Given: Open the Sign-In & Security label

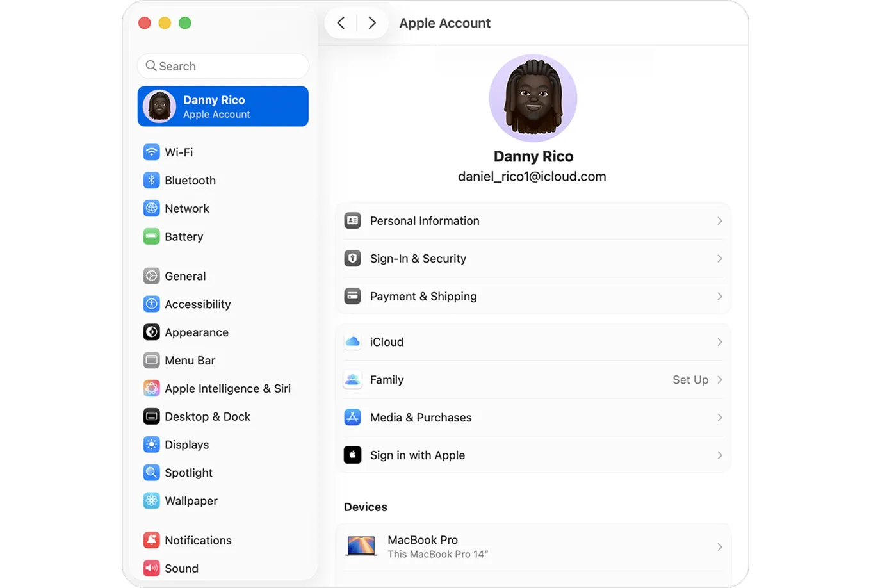Looking at the screenshot, I should (418, 258).
